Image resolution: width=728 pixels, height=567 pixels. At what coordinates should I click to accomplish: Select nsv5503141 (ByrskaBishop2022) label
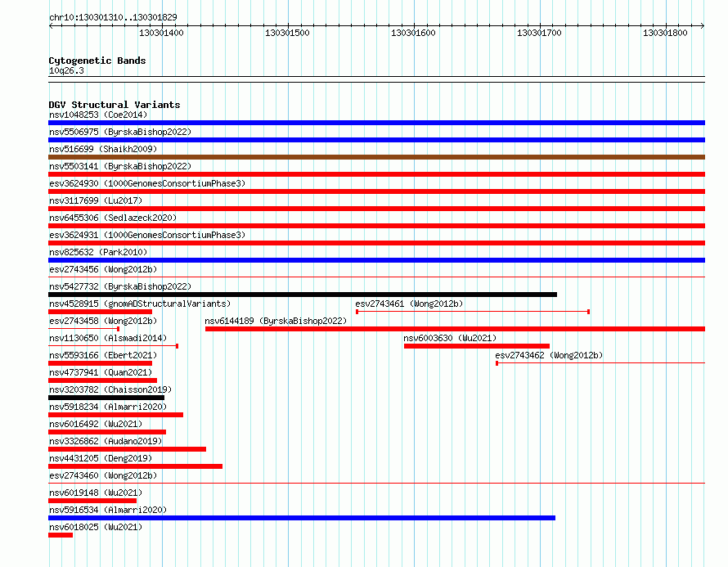tap(120, 166)
